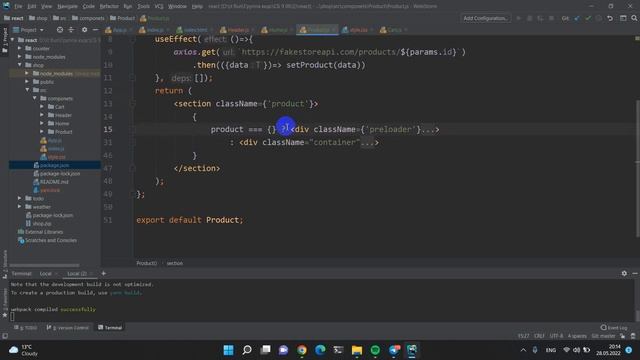Click the Git master branch status entry
Image resolution: width=640 pixels, height=360 pixels.
tap(603, 336)
